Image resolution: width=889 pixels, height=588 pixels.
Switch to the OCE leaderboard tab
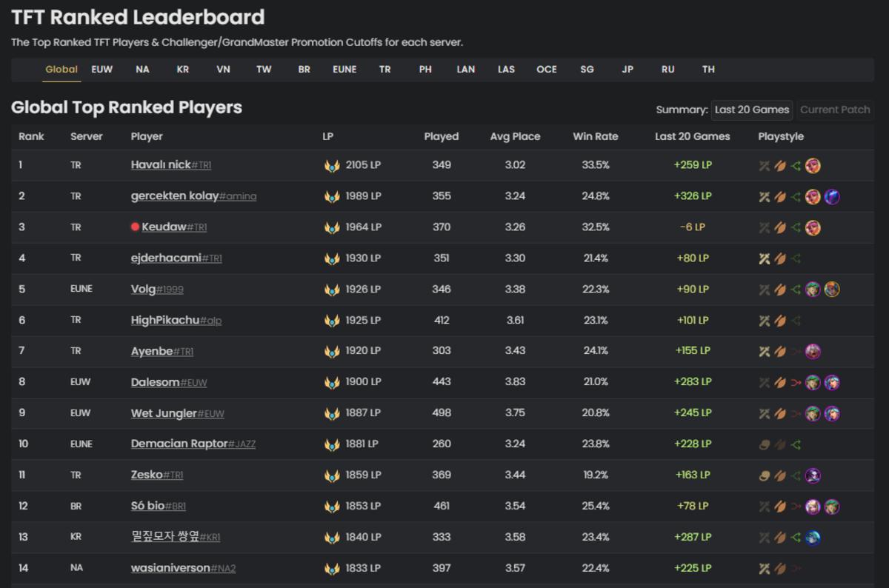coord(547,69)
